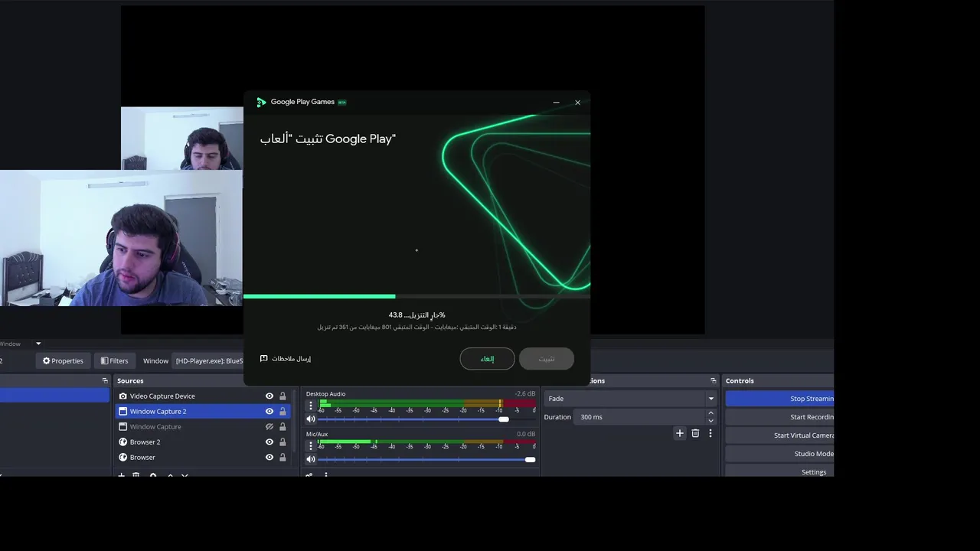
Task: Click the "Controls" panel header
Action: point(740,380)
